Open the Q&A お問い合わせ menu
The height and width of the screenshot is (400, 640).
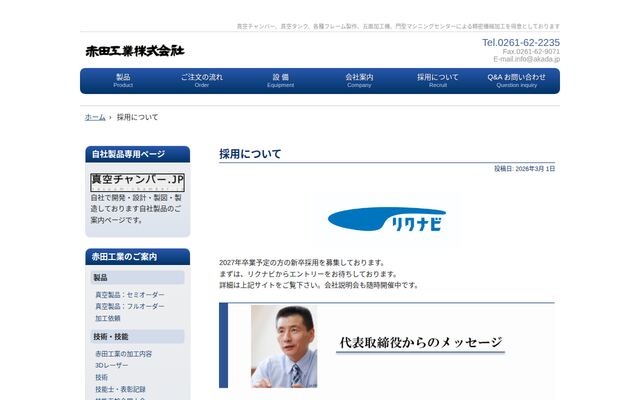(516, 80)
